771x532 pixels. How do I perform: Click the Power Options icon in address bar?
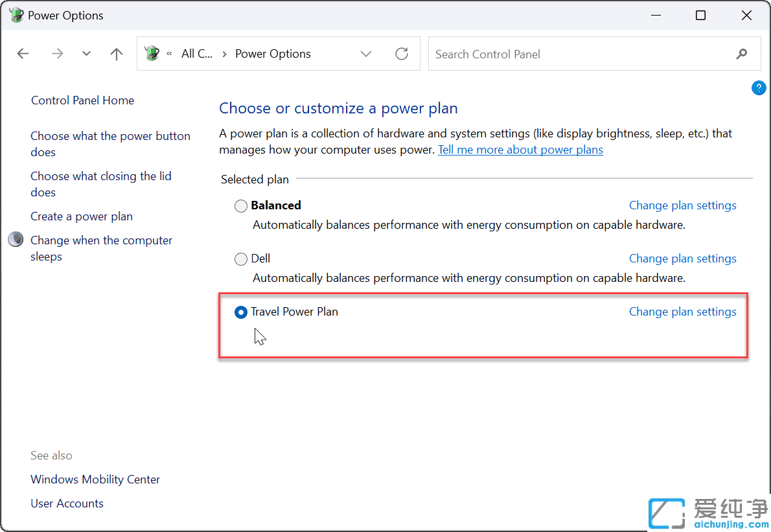[152, 54]
